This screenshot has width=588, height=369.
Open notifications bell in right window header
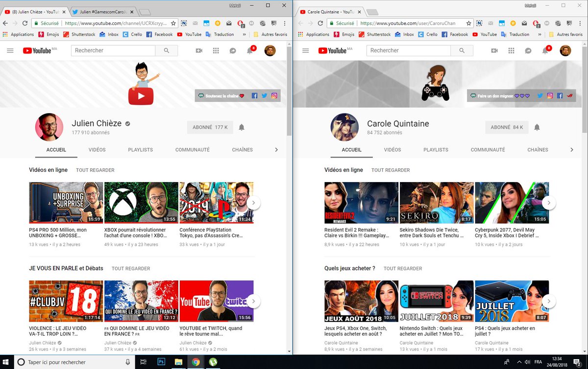pyautogui.click(x=546, y=50)
